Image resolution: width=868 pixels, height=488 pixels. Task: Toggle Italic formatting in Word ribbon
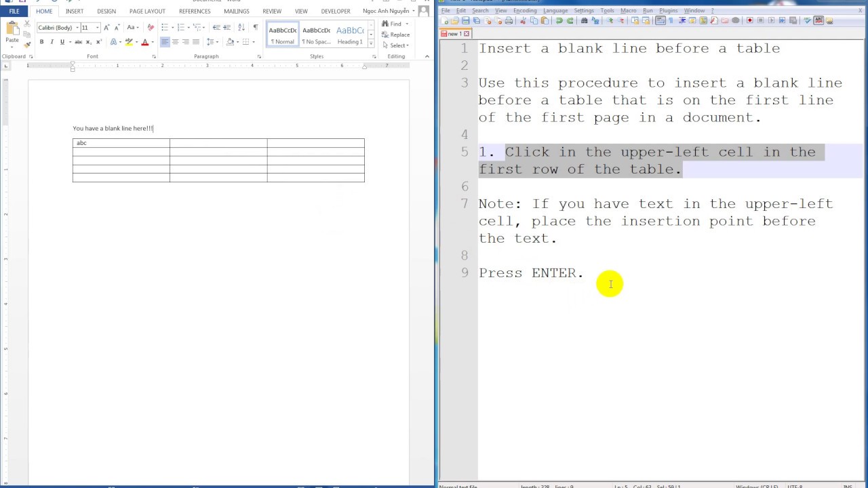(x=52, y=42)
